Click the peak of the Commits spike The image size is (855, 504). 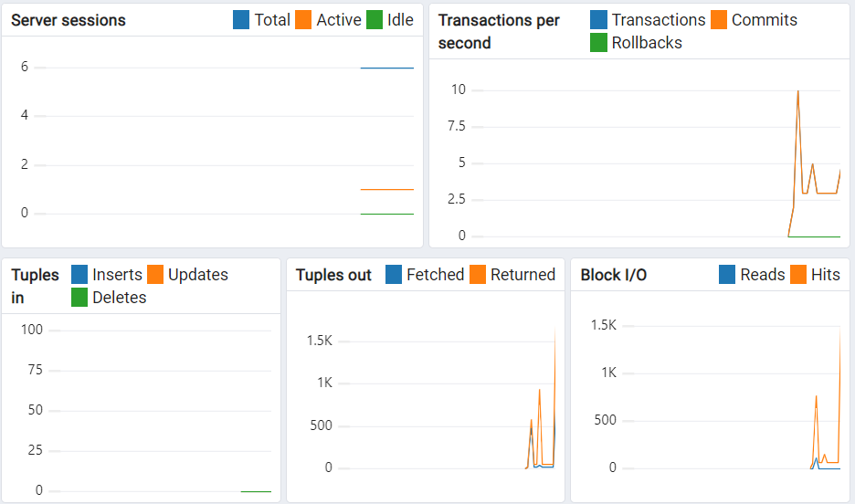pyautogui.click(x=798, y=91)
